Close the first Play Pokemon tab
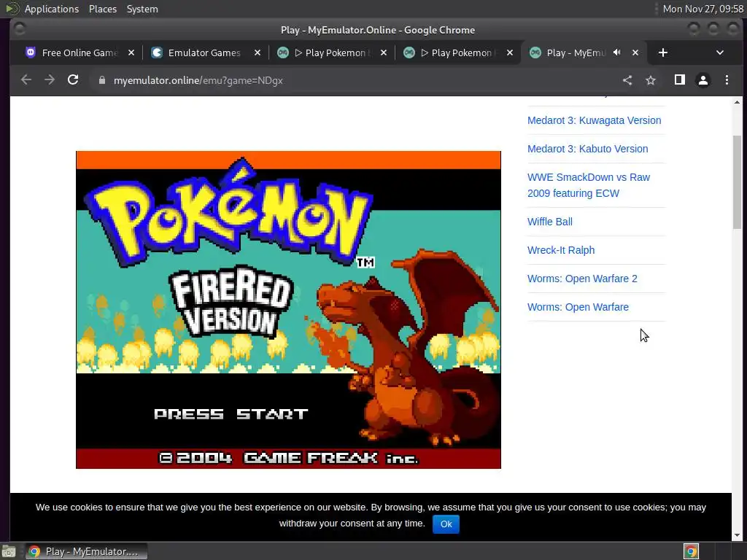Viewport: 747px width, 560px height. (x=384, y=52)
